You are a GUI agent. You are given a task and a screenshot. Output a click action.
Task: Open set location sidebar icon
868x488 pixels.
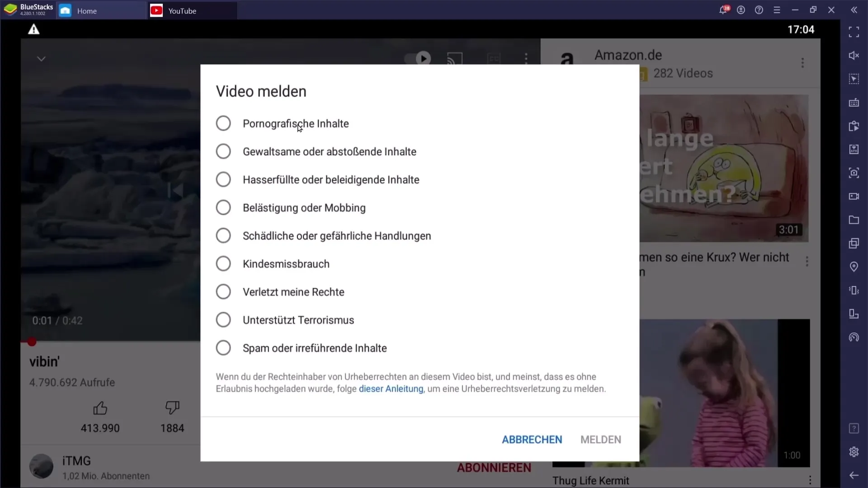click(x=854, y=267)
